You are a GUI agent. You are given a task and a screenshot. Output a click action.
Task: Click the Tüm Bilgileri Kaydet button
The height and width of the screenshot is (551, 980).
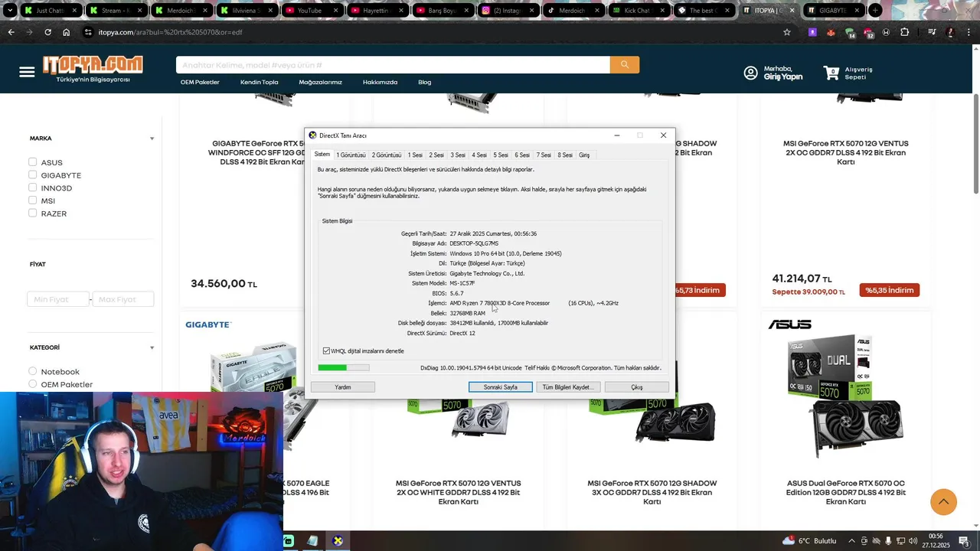point(568,387)
